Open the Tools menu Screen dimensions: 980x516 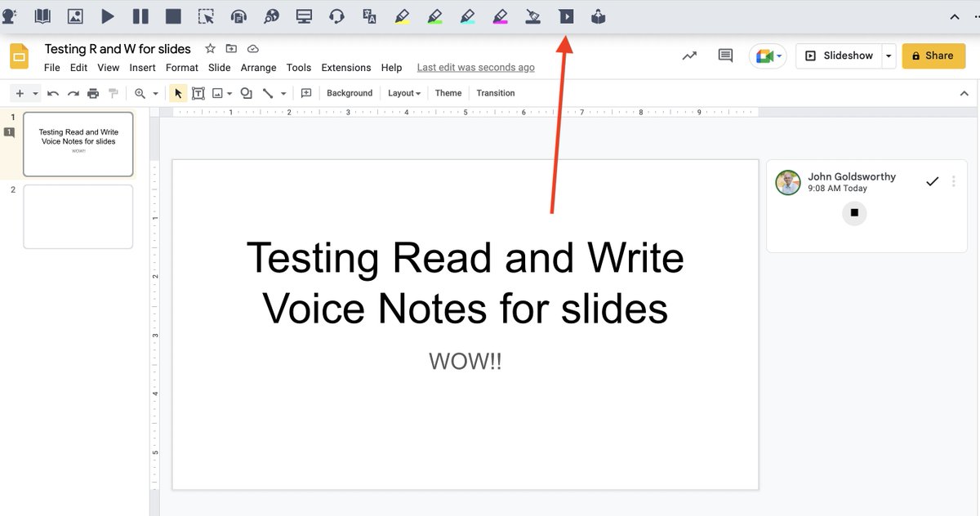pos(299,68)
